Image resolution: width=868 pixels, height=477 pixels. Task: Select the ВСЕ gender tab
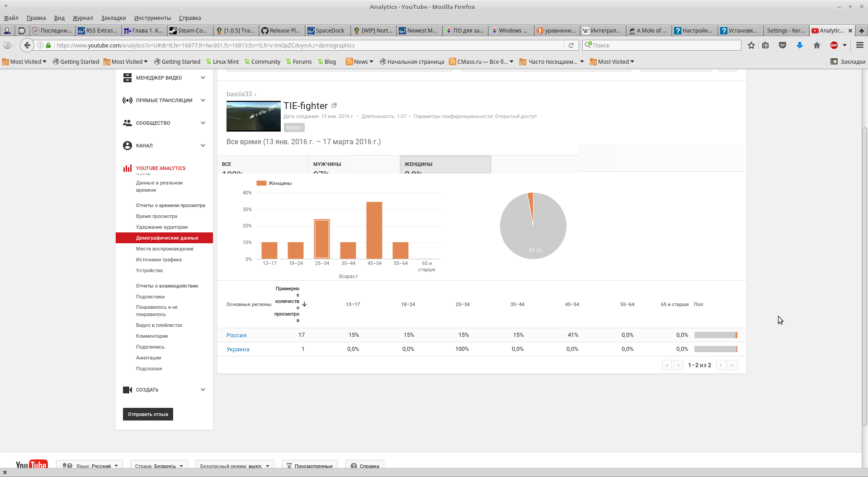pyautogui.click(x=263, y=165)
